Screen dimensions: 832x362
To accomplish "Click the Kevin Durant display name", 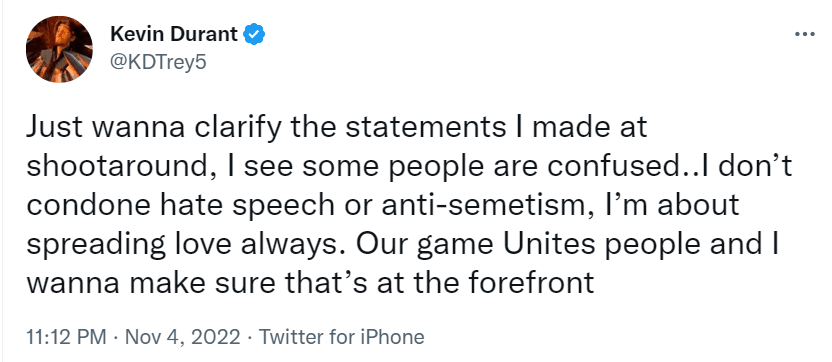I will pos(175,35).
